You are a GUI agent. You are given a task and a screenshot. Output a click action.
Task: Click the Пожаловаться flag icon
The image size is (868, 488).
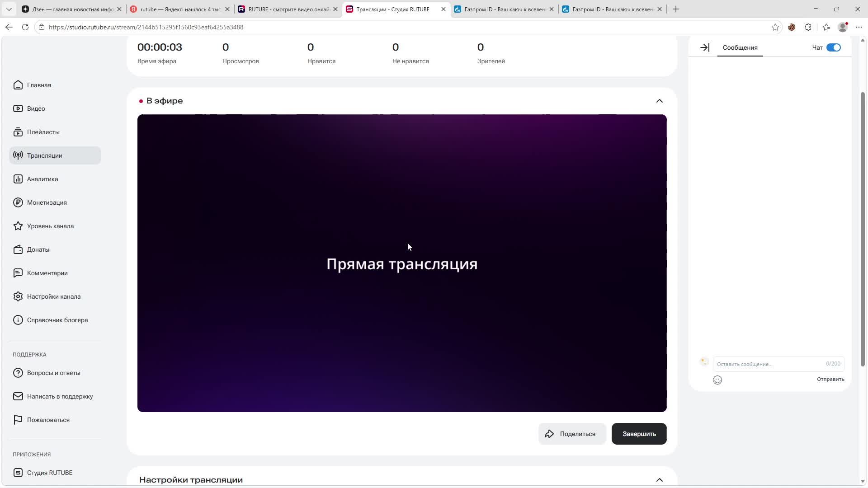18,420
